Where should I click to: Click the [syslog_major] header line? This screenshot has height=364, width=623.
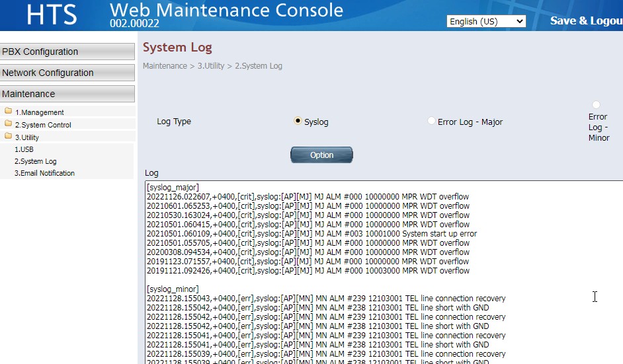[x=173, y=188]
